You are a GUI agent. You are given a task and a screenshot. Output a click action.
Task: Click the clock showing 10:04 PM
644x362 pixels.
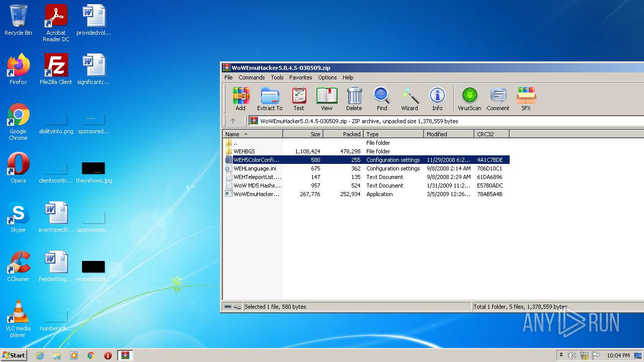tap(618, 355)
